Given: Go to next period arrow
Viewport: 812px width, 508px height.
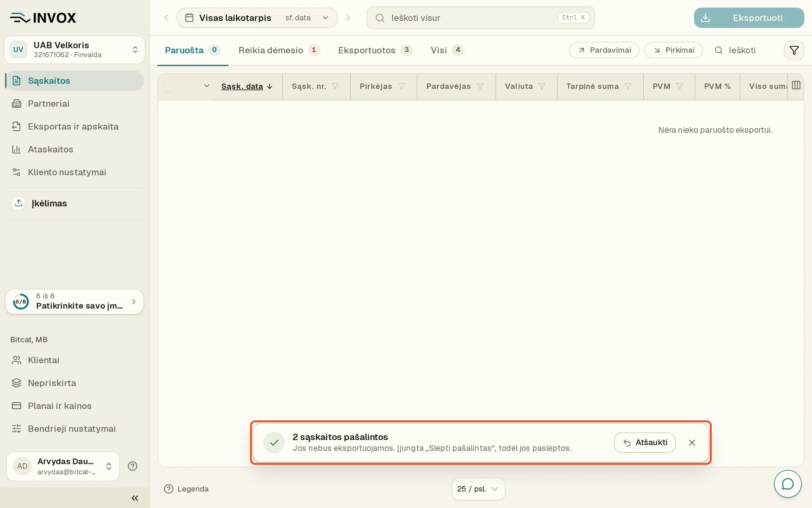Looking at the screenshot, I should click(348, 18).
